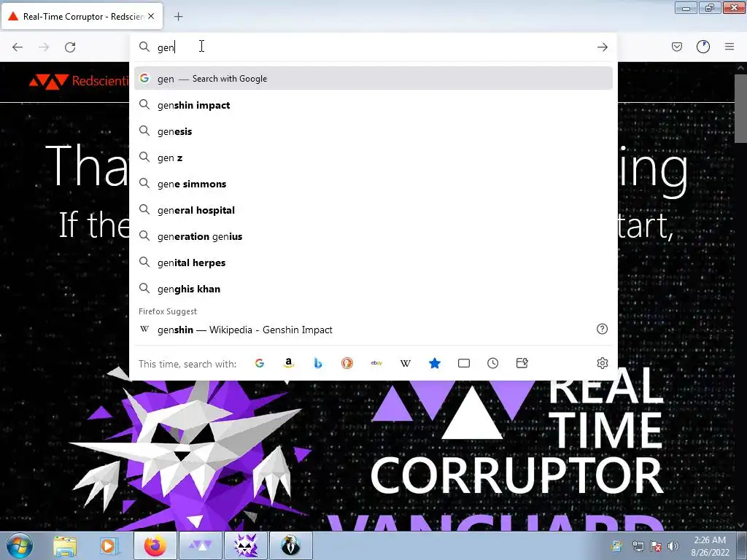Open purple spiky creature taskbar app
The width and height of the screenshot is (747, 560).
click(247, 545)
